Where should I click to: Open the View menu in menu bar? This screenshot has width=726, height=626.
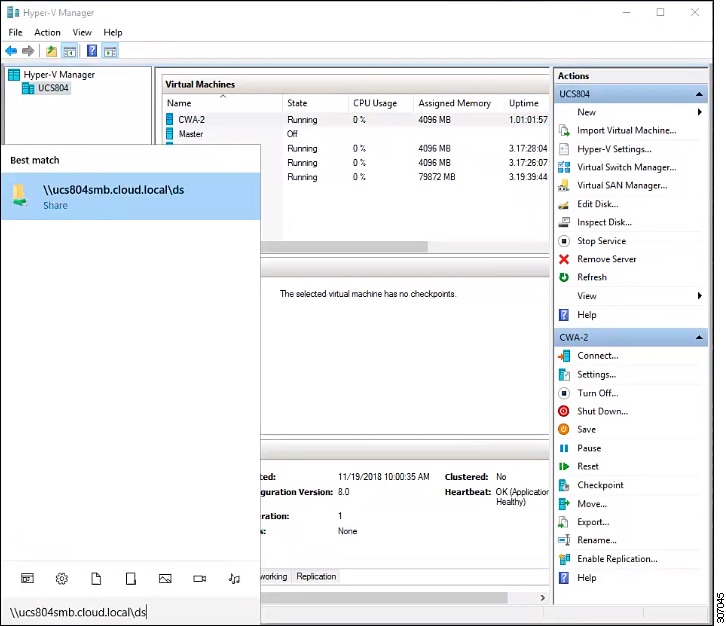[82, 32]
